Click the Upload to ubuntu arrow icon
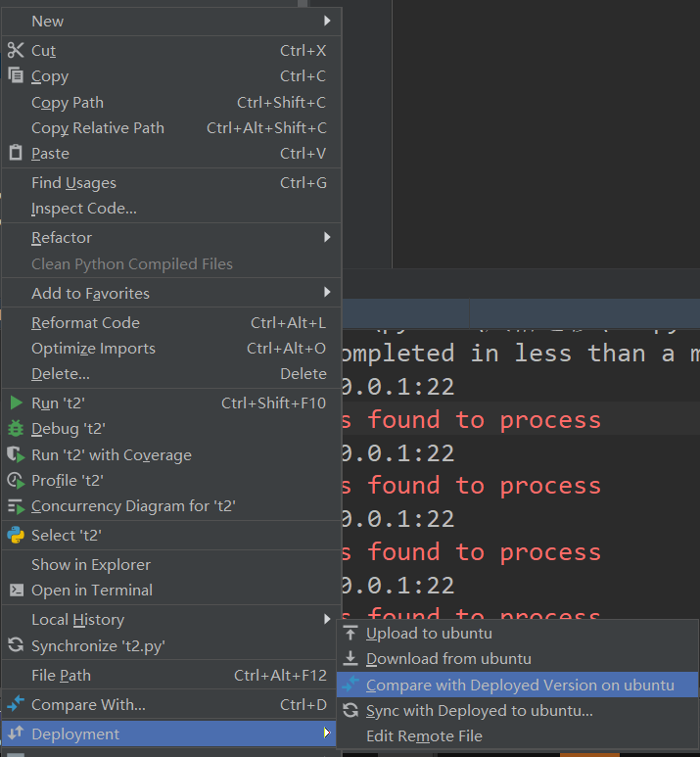700x757 pixels. 350,634
